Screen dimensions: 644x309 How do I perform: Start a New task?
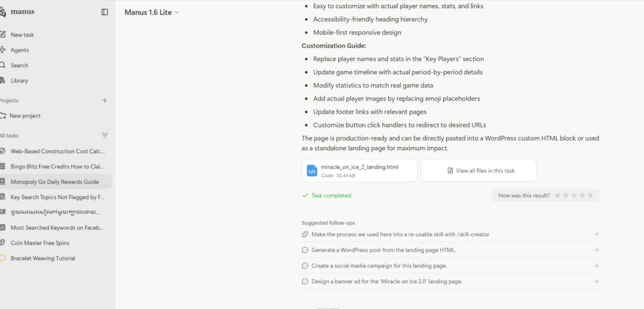click(22, 35)
